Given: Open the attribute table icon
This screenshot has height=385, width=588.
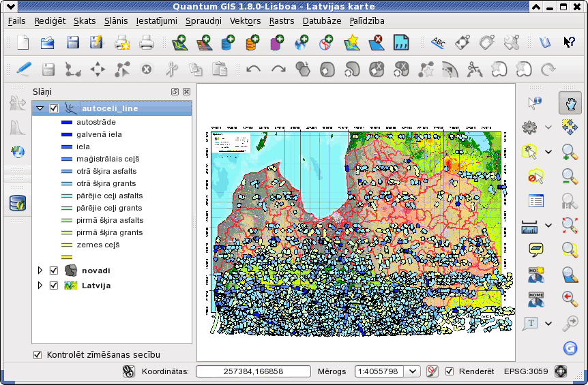Looking at the screenshot, I should pyautogui.click(x=536, y=201).
